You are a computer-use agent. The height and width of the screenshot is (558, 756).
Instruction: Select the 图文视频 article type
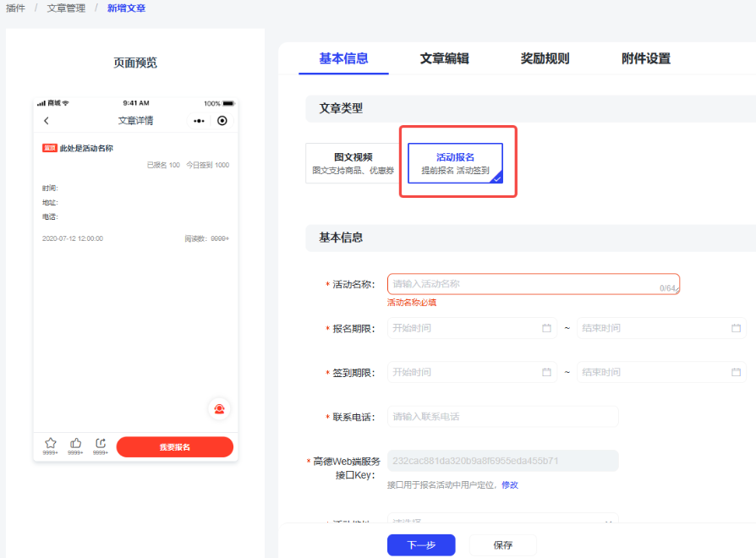click(353, 163)
